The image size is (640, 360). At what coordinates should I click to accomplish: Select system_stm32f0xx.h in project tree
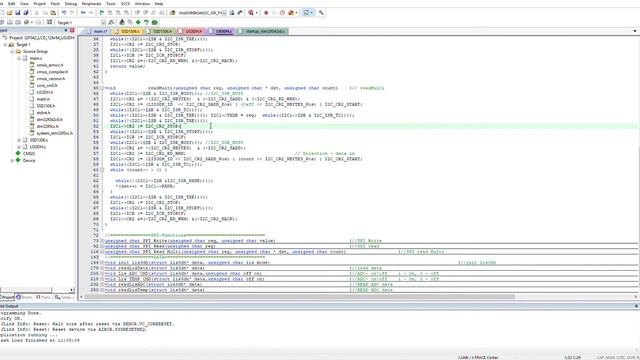point(54,133)
